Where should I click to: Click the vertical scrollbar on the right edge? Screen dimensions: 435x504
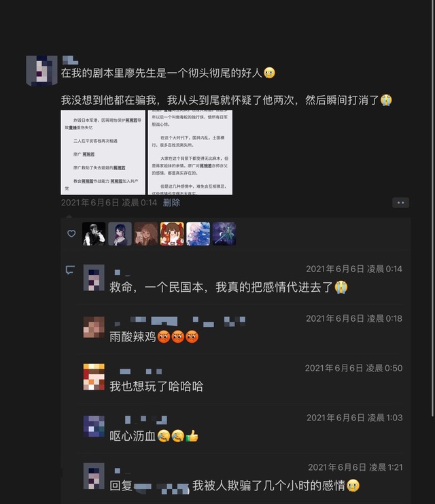433,209
